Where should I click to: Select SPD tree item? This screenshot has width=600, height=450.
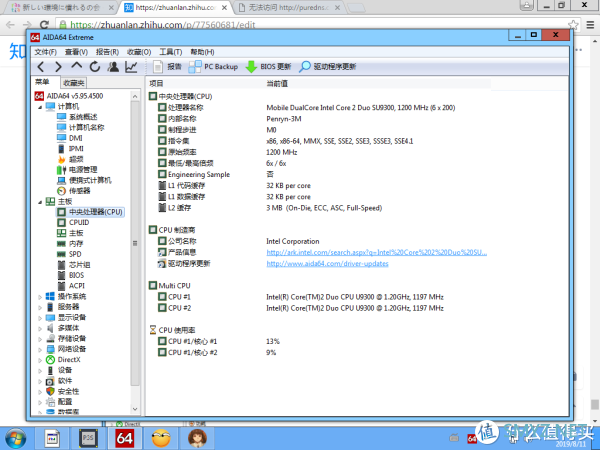(x=69, y=254)
